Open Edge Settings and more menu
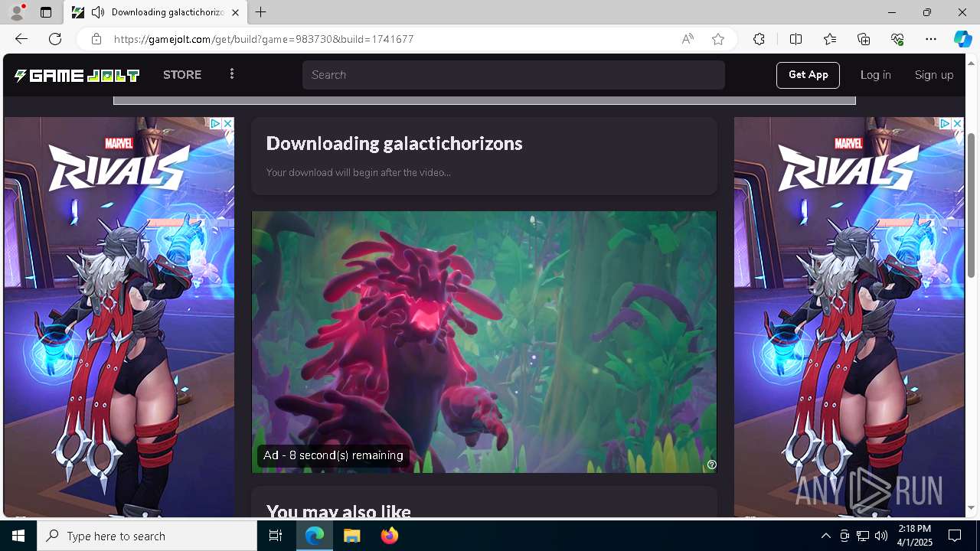This screenshot has width=980, height=551. pyautogui.click(x=931, y=39)
